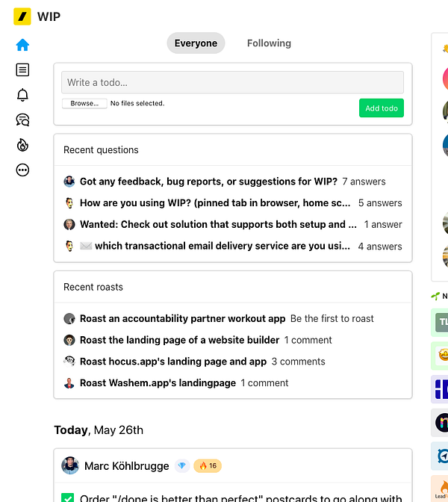The width and height of the screenshot is (448, 502).
Task: Click '3 comments' text on hocus.app roast
Action: [298, 362]
